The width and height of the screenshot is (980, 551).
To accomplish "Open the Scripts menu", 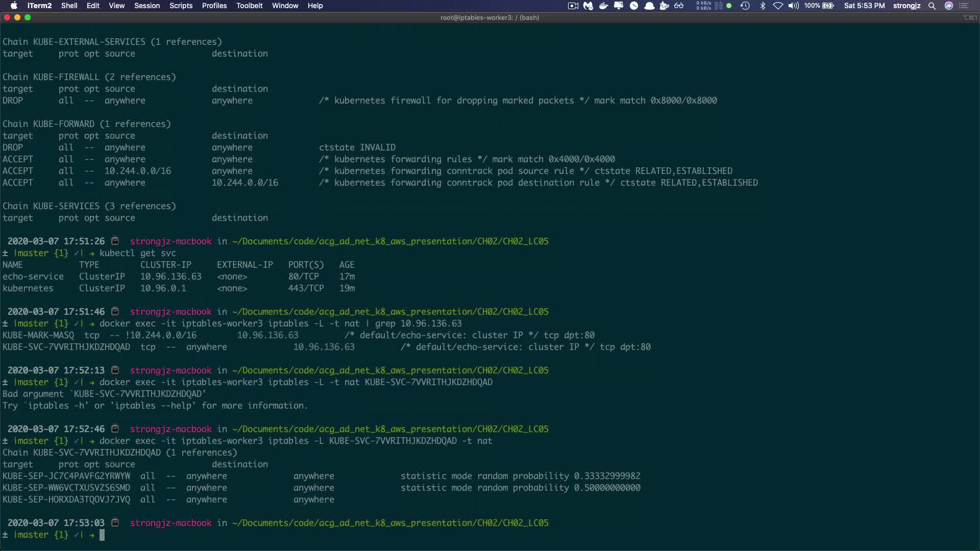I will pos(181,6).
